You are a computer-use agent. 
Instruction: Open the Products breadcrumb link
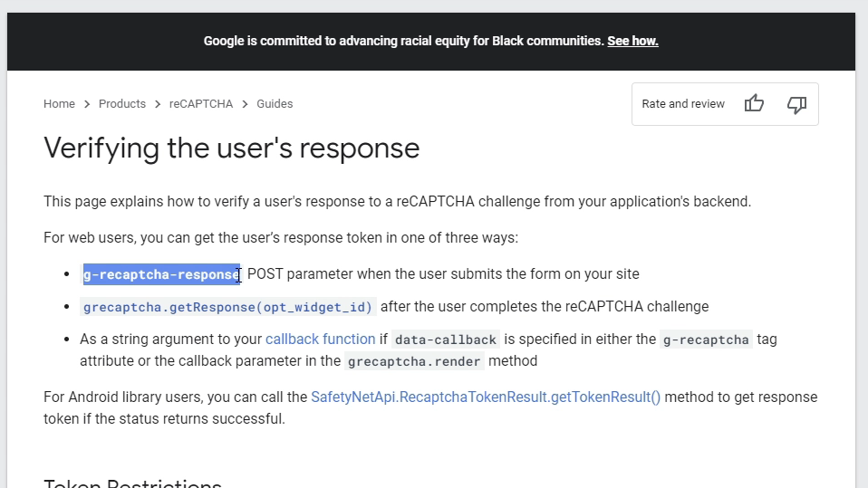[122, 104]
